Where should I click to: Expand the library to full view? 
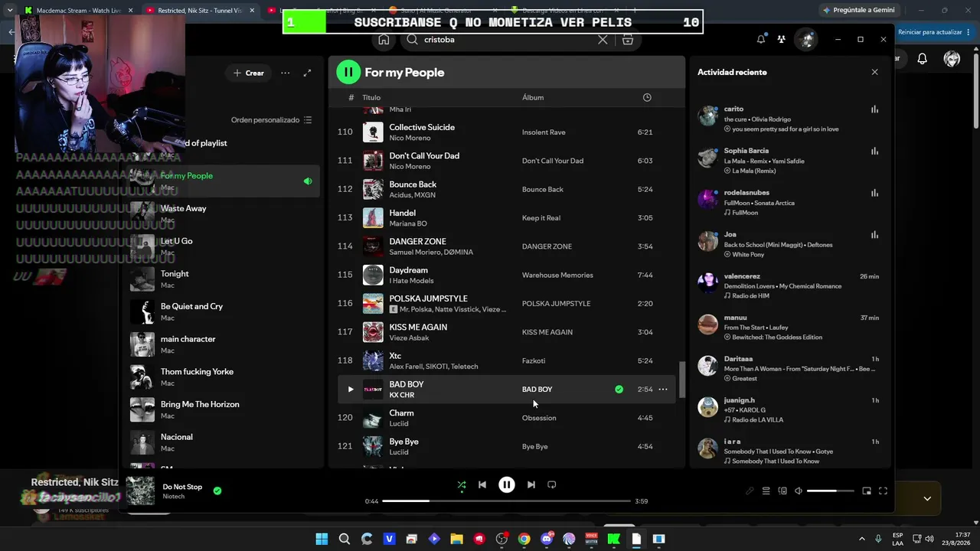tap(307, 73)
